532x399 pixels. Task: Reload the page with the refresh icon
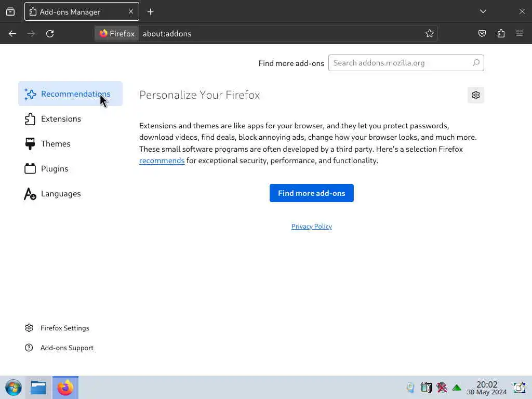click(50, 34)
